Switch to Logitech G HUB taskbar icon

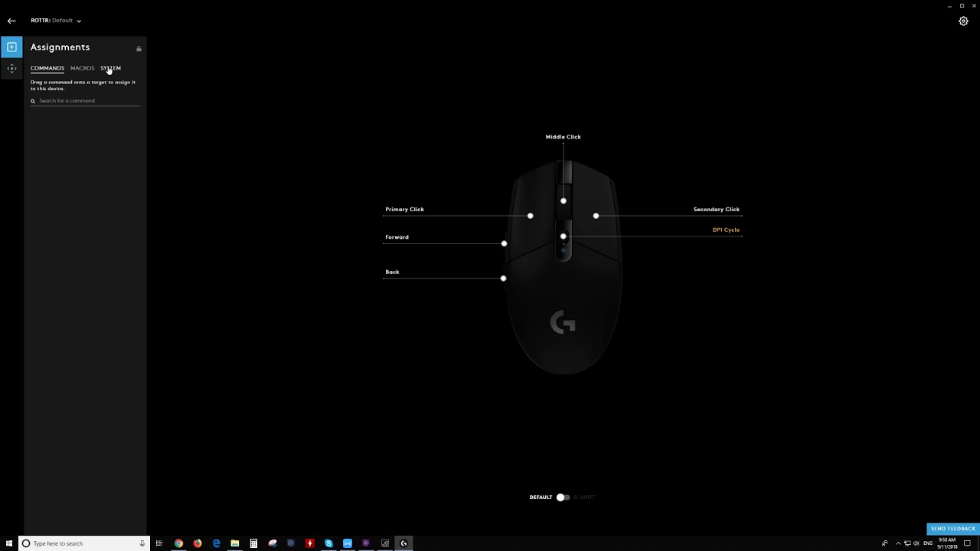[403, 543]
